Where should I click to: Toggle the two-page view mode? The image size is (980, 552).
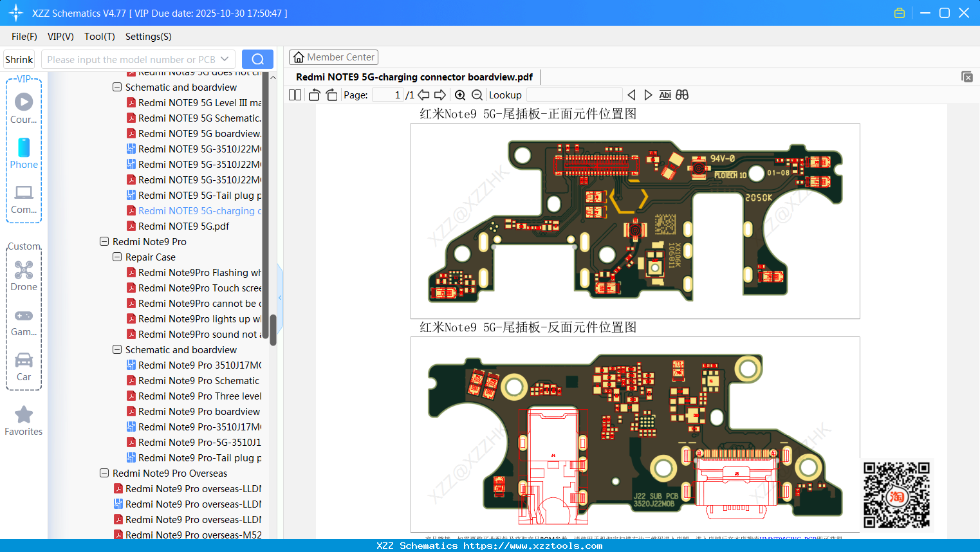(294, 95)
